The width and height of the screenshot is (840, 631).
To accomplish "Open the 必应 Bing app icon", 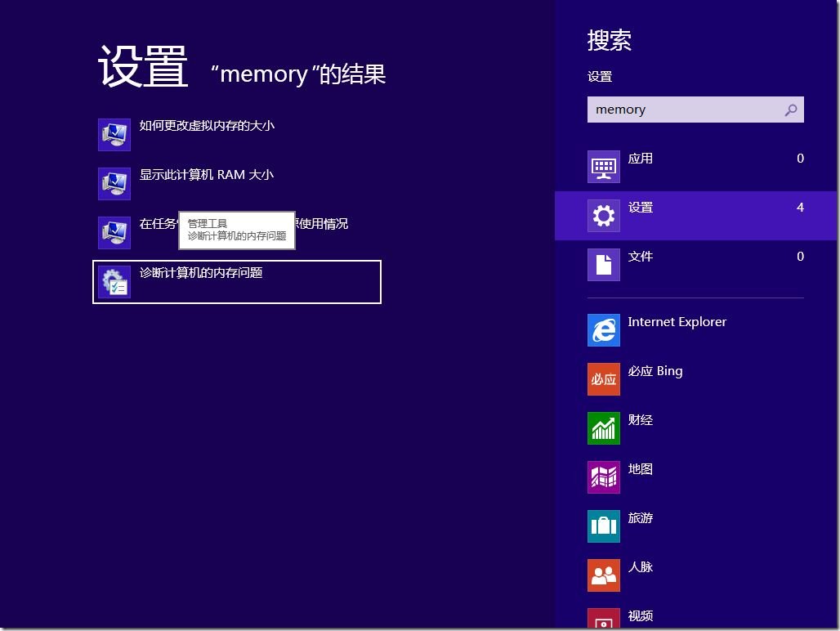I will coord(604,379).
